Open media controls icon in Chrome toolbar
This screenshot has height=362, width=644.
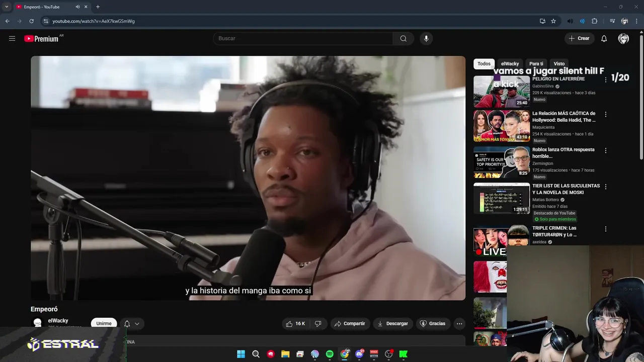click(x=612, y=21)
